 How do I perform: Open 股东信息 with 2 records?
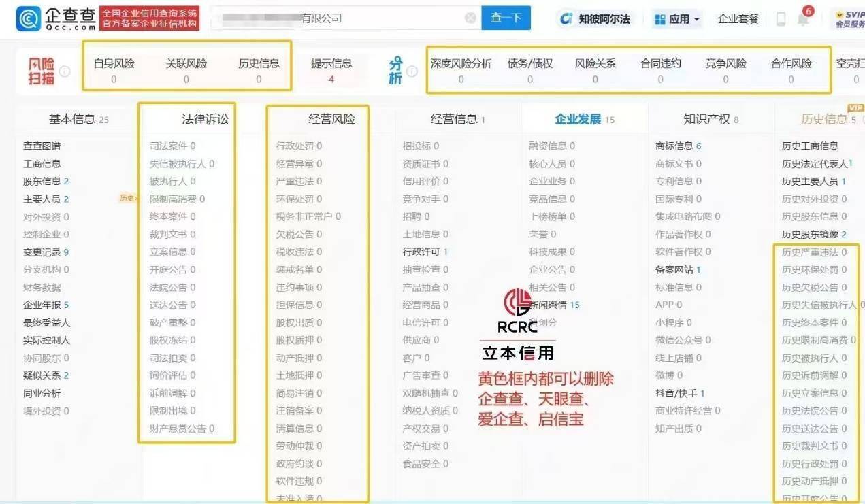click(46, 181)
